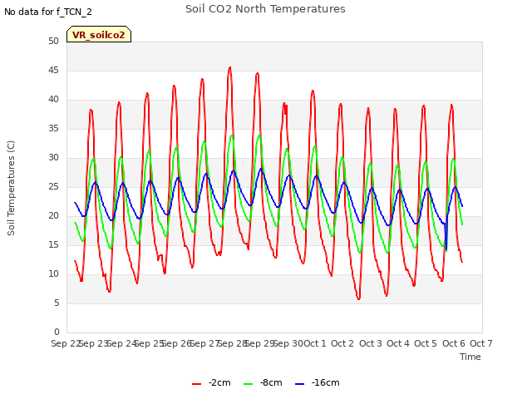Image resolution: width=532 pixels, height=399 pixels.
Task: Click the Oct 4 tick label
Action: pyautogui.click(x=398, y=343)
